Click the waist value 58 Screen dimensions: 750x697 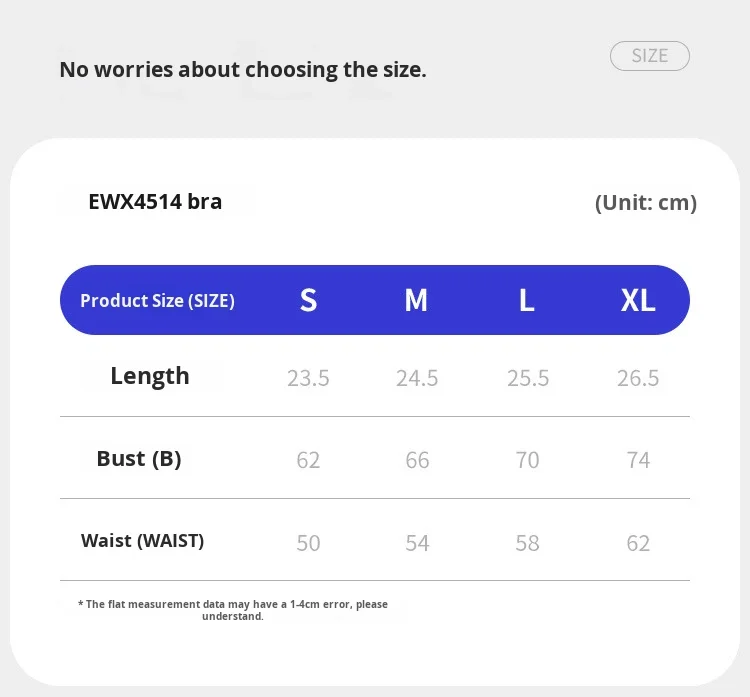pos(527,543)
